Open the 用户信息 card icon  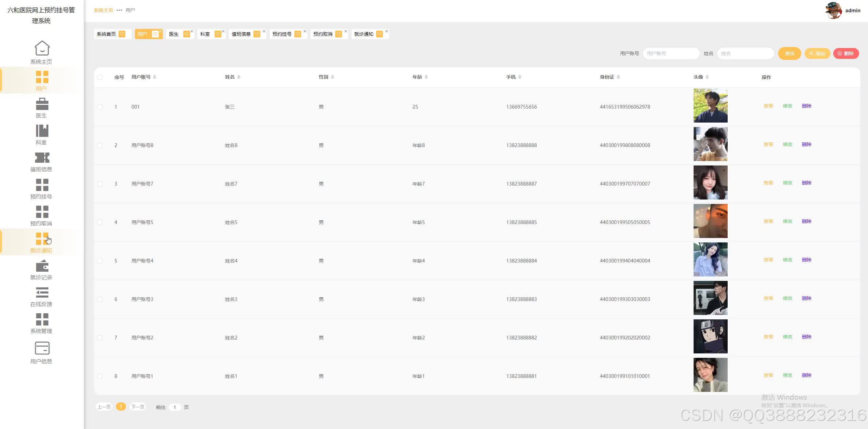point(42,348)
